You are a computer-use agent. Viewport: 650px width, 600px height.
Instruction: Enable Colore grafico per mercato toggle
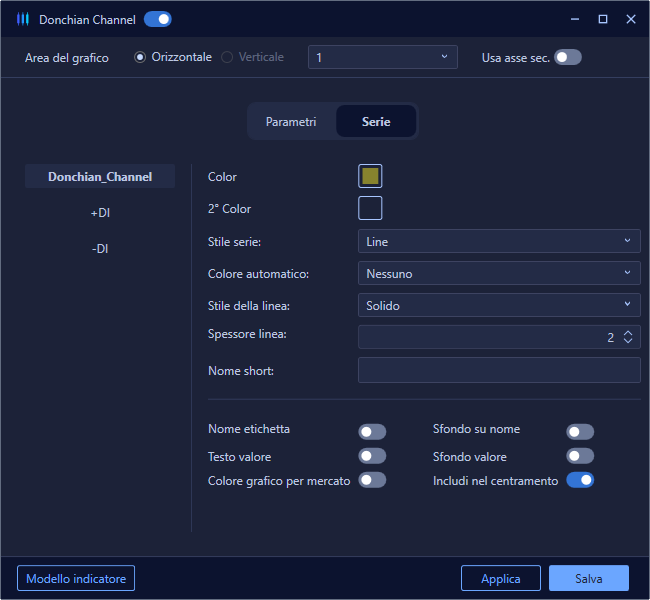(372, 480)
